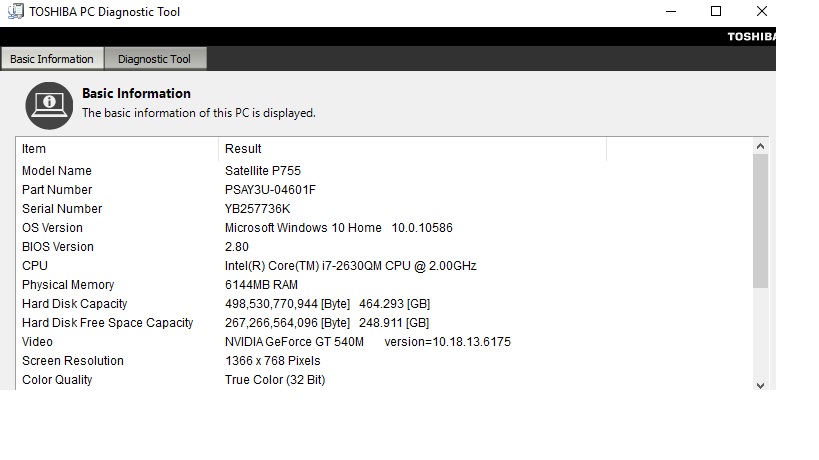819x460 pixels.
Task: Select the Screen Resolution row label
Action: pos(73,361)
